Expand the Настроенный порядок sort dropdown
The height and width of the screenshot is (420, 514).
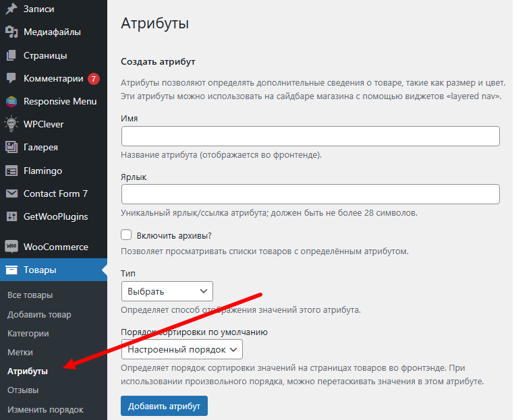182,349
